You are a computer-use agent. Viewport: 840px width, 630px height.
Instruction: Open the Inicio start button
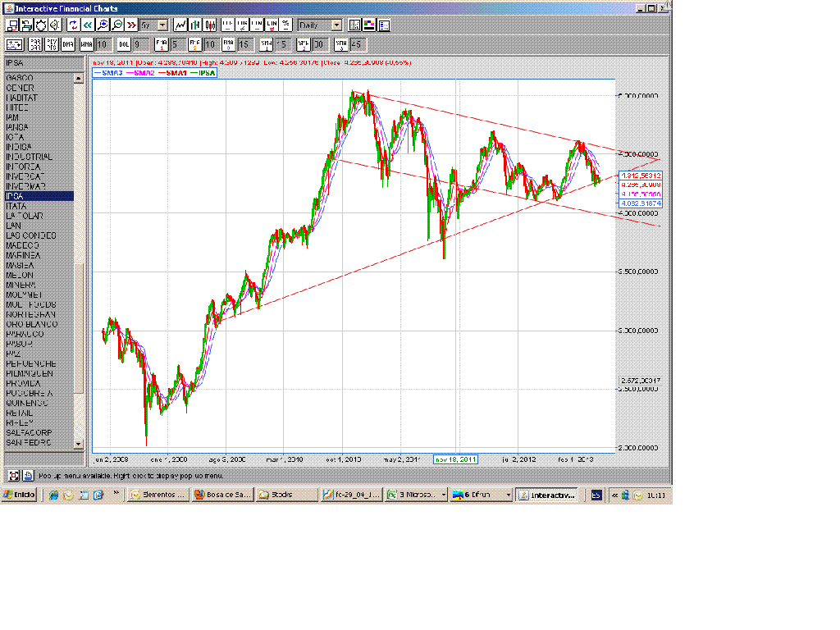(20, 495)
